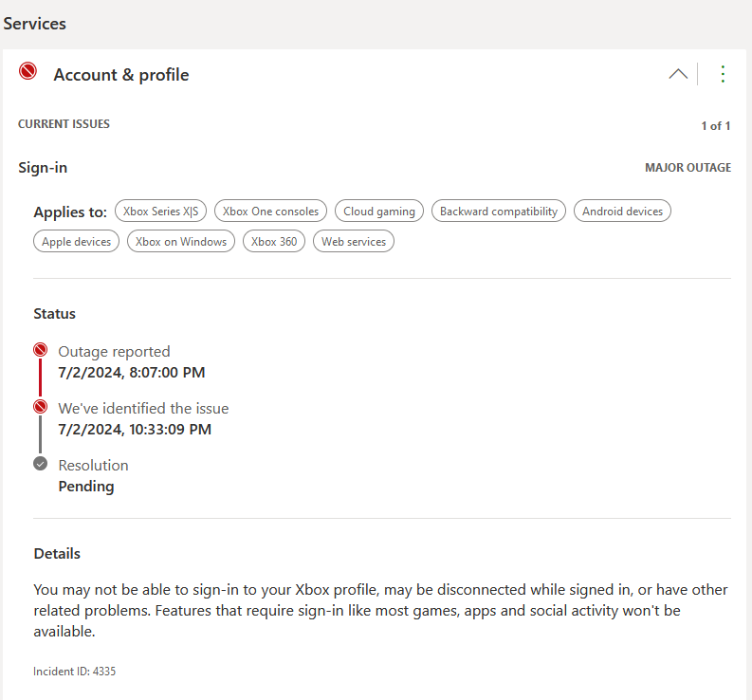Click the Resolution label
The height and width of the screenshot is (700, 752).
click(x=94, y=466)
